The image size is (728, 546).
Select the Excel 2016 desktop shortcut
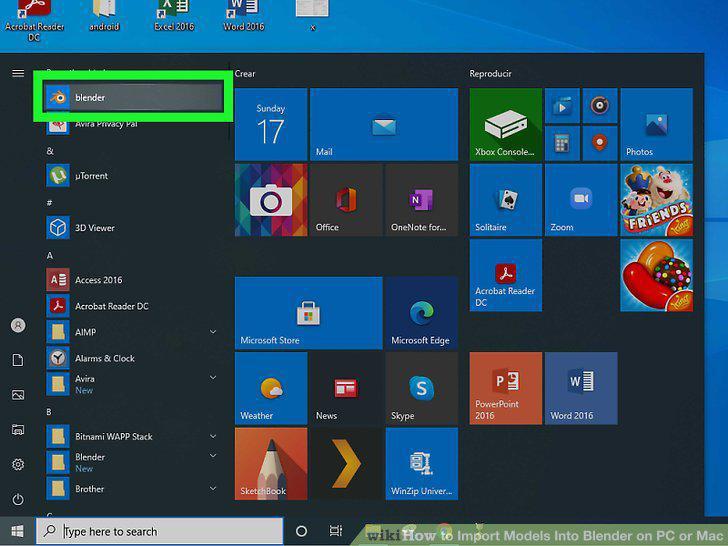pos(174,16)
